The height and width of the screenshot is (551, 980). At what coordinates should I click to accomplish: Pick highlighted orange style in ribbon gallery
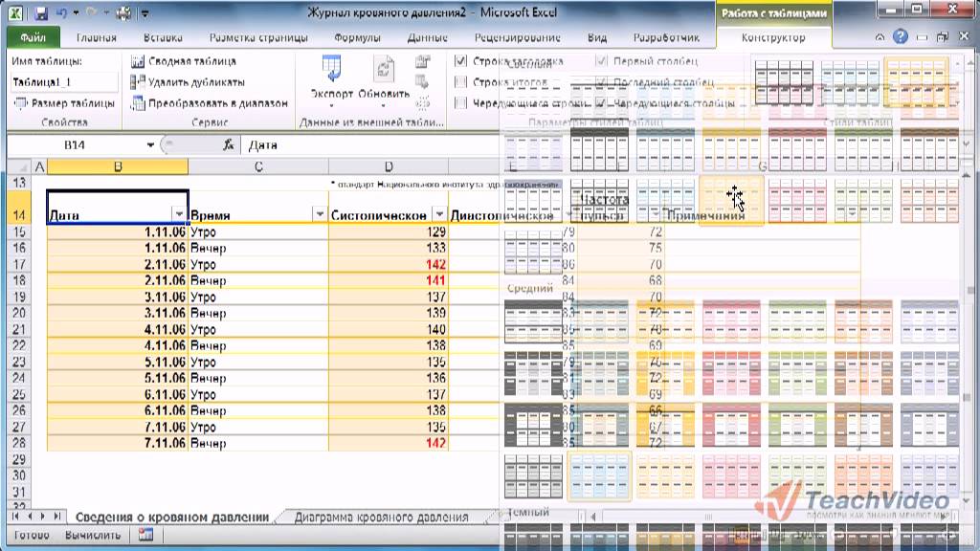[x=916, y=82]
